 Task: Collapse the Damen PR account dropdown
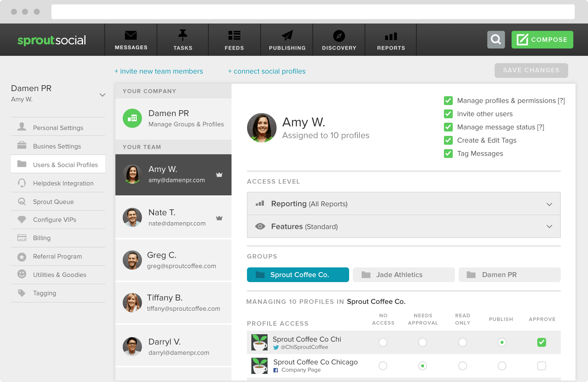[x=102, y=94]
